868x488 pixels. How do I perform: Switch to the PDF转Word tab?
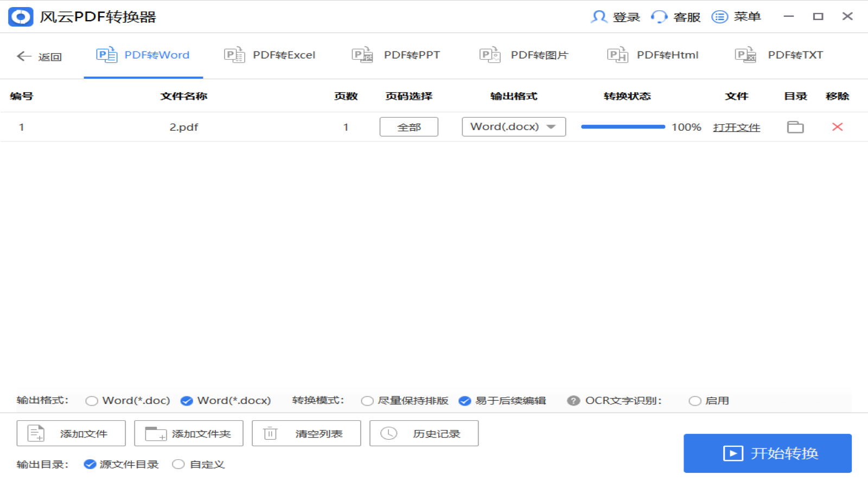pos(143,55)
